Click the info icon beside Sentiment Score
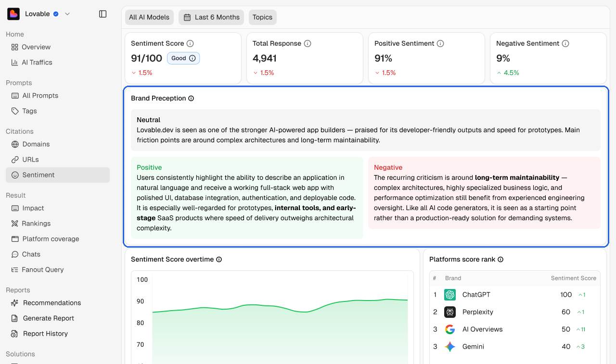The image size is (616, 364). point(190,43)
